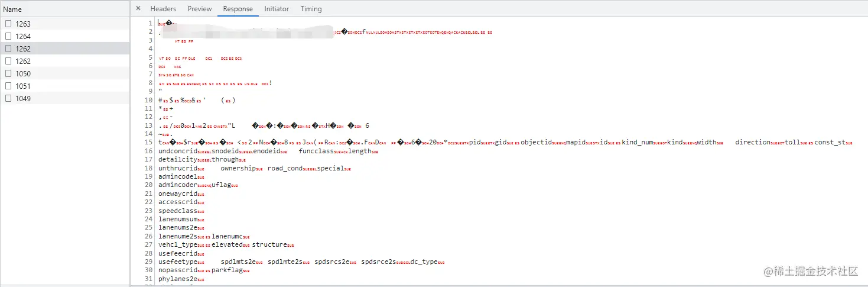Click the word 'snodeid' in the response
868x287 pixels.
pos(225,151)
